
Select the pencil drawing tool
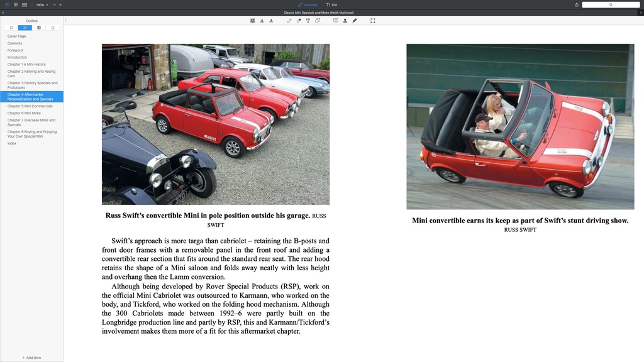[290, 20]
